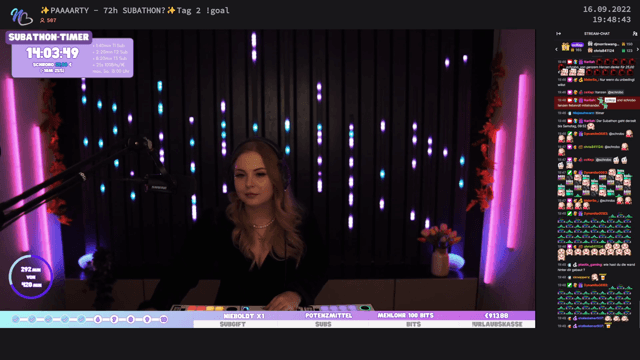Image resolution: width=640 pixels, height=360 pixels.
Task: Click the clock showing 19:48:43
Action: [611, 20]
